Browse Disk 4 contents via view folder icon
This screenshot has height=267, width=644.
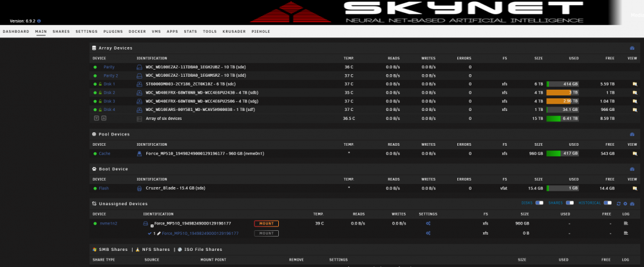634,110
